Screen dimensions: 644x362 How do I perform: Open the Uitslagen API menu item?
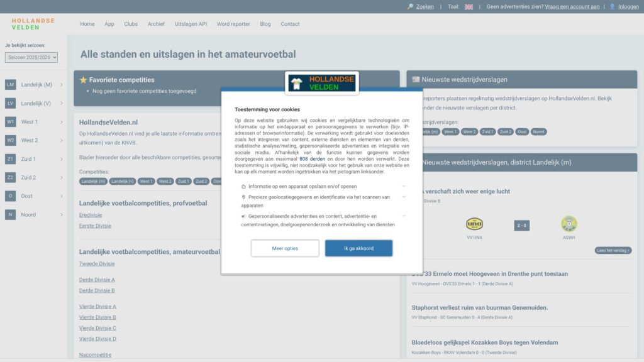tap(191, 24)
